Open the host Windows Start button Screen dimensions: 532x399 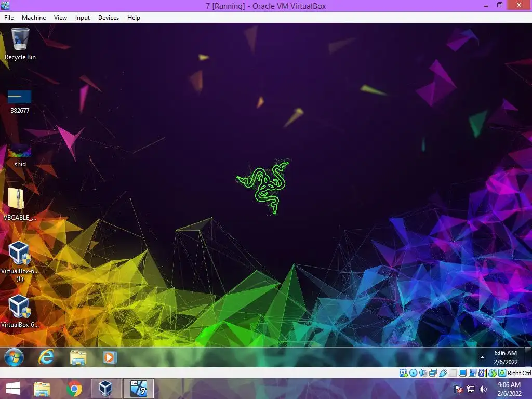tap(13, 389)
